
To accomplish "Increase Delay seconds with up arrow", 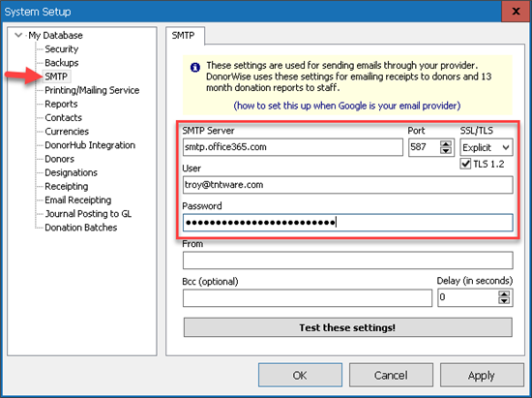I will [504, 294].
